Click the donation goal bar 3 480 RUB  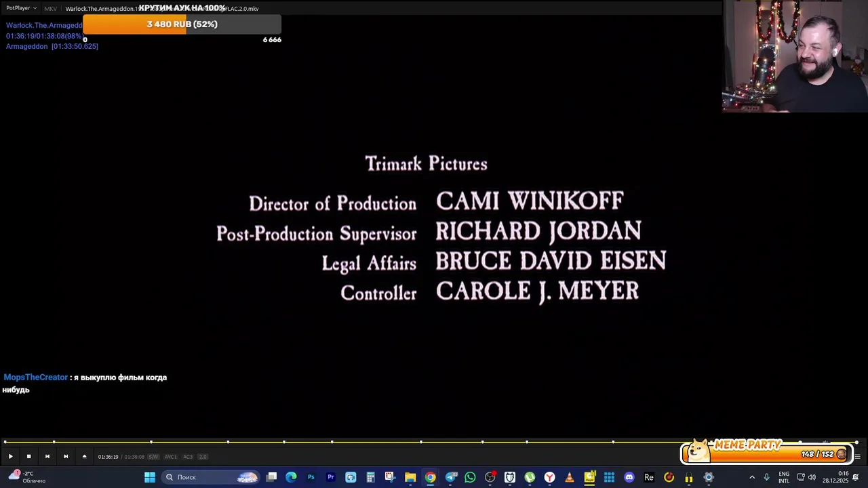point(182,24)
